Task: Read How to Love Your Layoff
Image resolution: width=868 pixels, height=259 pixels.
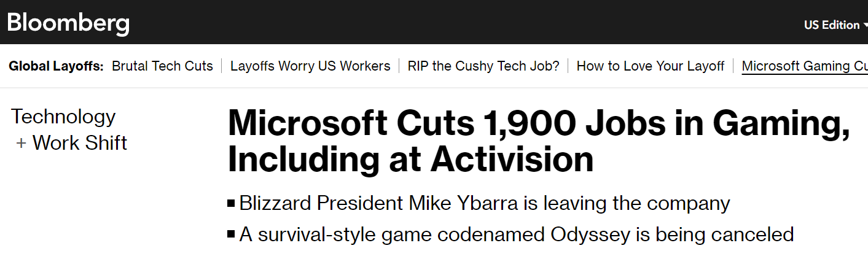Action: pos(651,66)
